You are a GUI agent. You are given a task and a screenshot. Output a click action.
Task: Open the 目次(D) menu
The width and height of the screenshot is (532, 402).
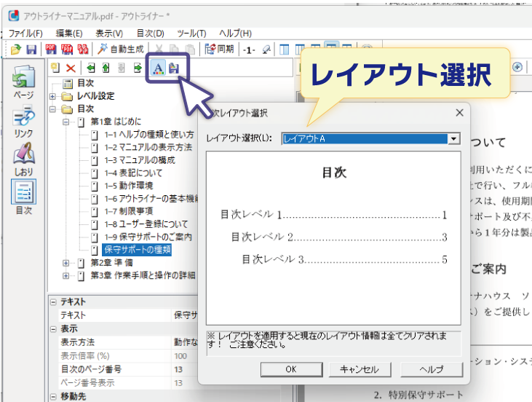150,33
